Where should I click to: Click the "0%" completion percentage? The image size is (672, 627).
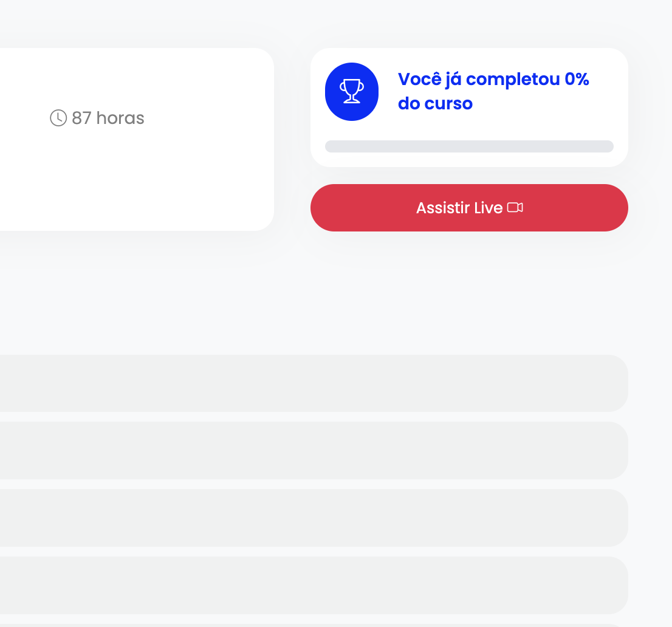click(577, 80)
